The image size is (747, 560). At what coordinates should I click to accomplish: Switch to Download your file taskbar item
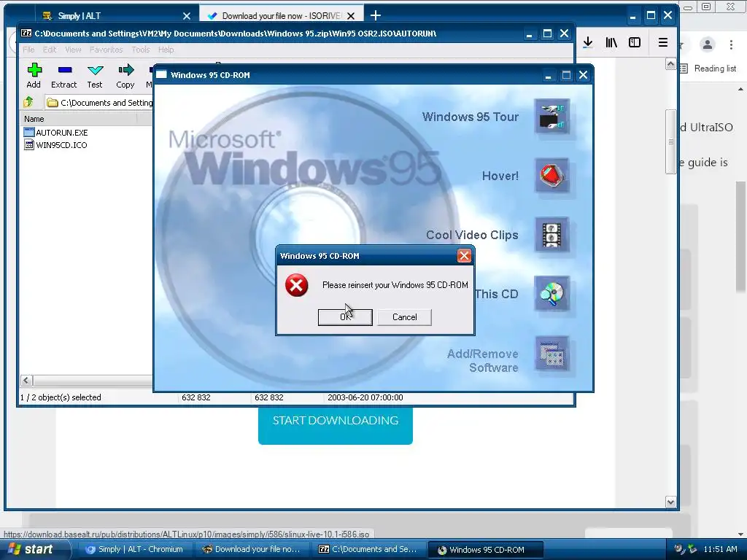coord(252,549)
